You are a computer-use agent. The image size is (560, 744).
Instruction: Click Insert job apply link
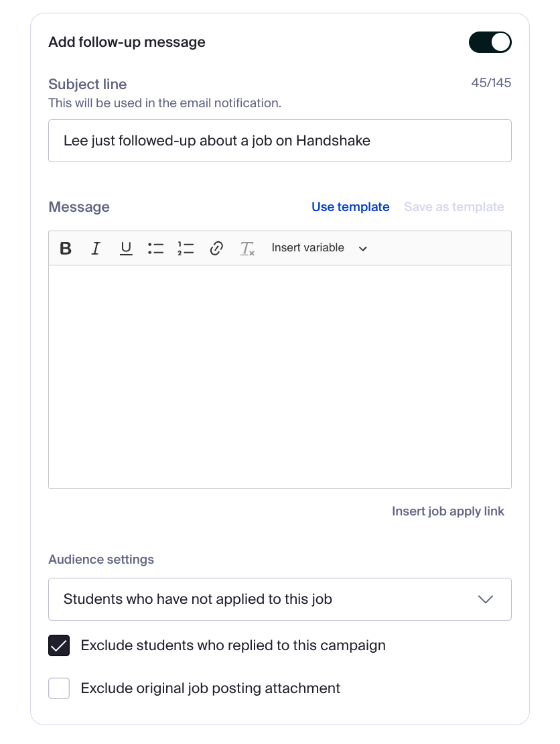[448, 511]
